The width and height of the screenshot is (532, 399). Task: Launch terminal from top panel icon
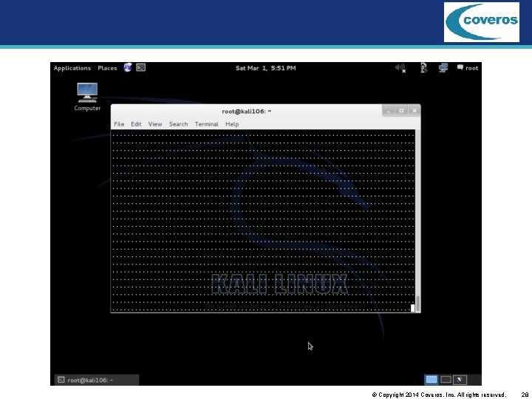point(141,67)
